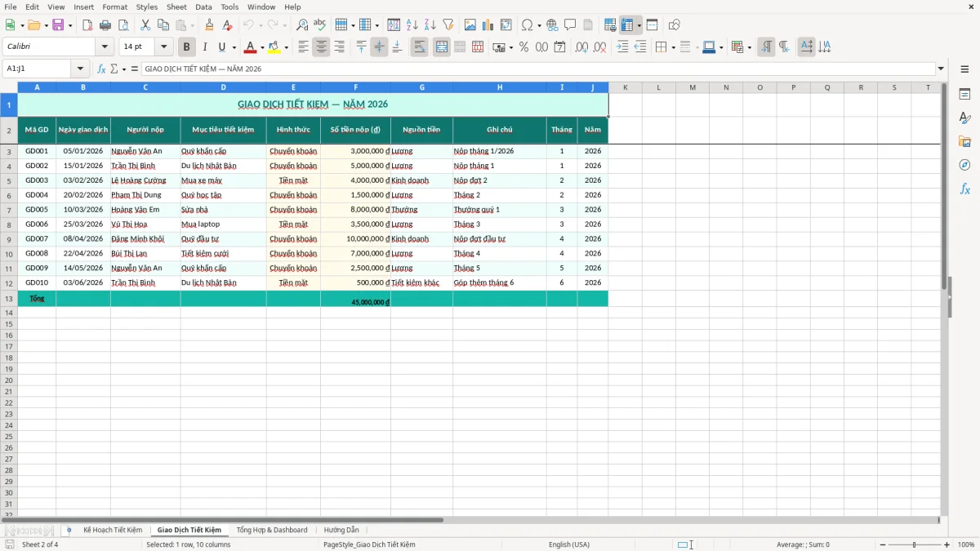Open the Navigator sidebar compass icon

[964, 165]
